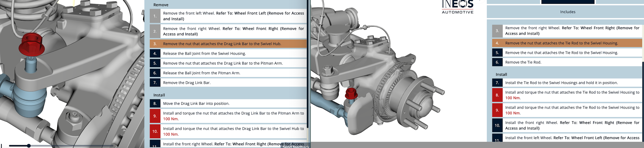644x148 pixels.
Task: Click the number badge for Remove the Drag Link Bar
Action: point(155,83)
